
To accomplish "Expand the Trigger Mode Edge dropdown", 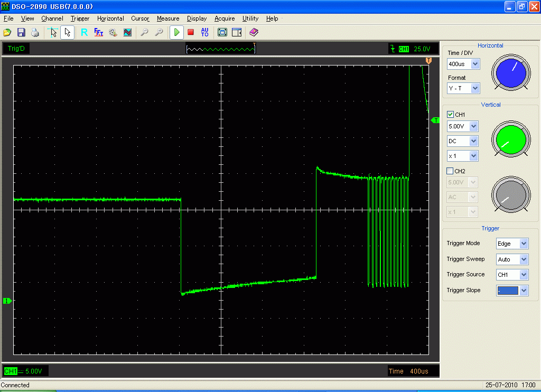I will coord(524,244).
